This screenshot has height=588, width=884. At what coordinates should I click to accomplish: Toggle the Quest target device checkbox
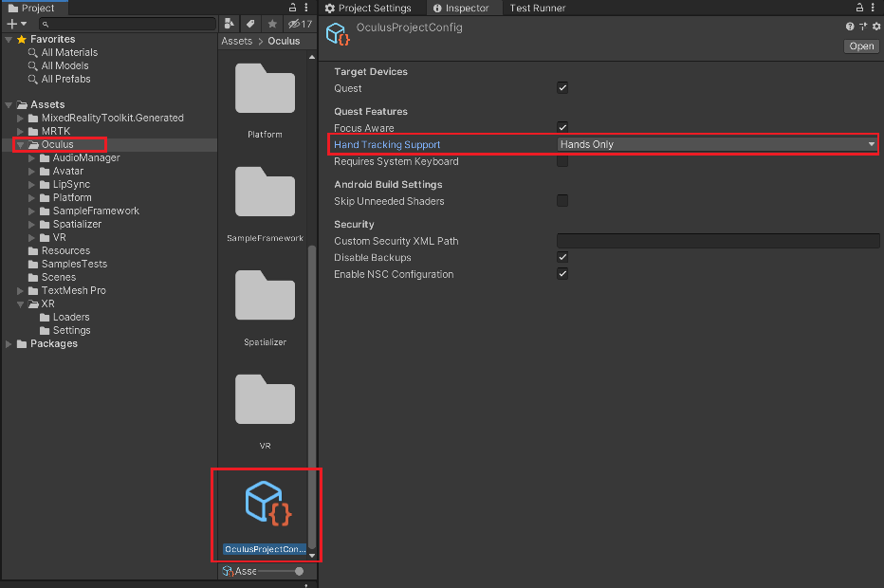tap(562, 88)
